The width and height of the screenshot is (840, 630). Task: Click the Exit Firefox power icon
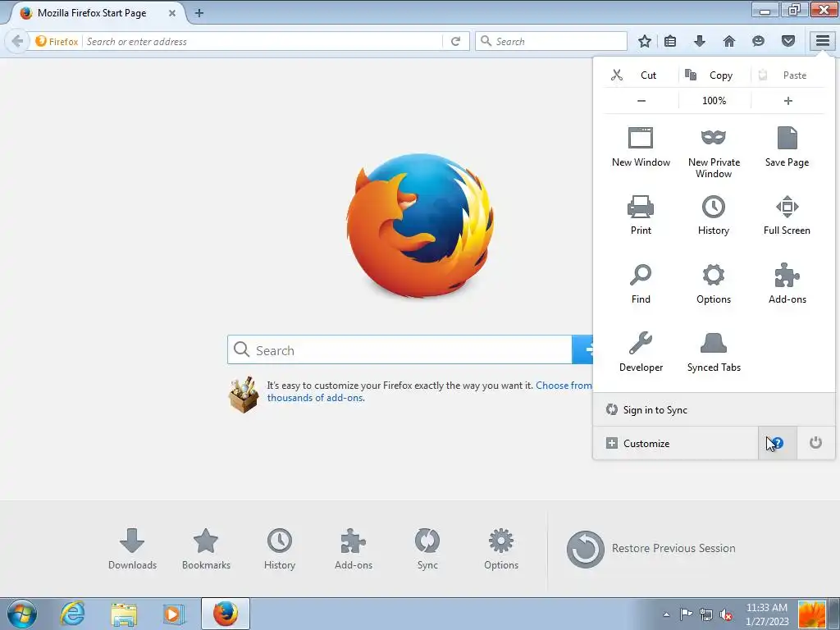[815, 443]
